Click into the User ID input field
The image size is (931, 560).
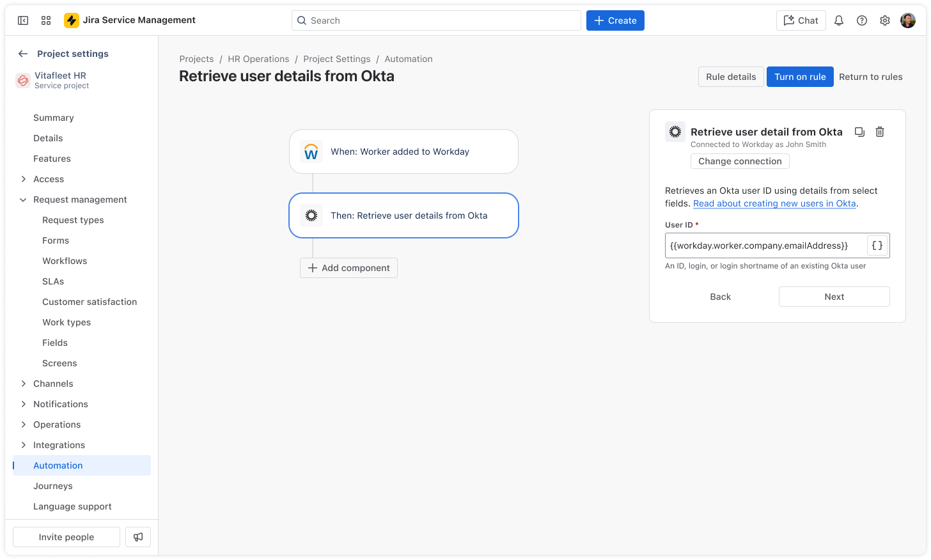(x=766, y=245)
